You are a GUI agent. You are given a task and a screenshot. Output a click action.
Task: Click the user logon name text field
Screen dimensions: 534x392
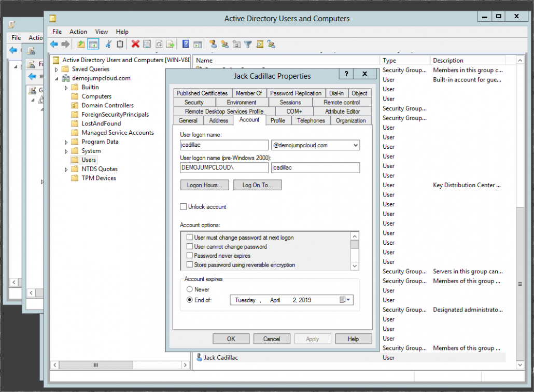pyautogui.click(x=224, y=145)
